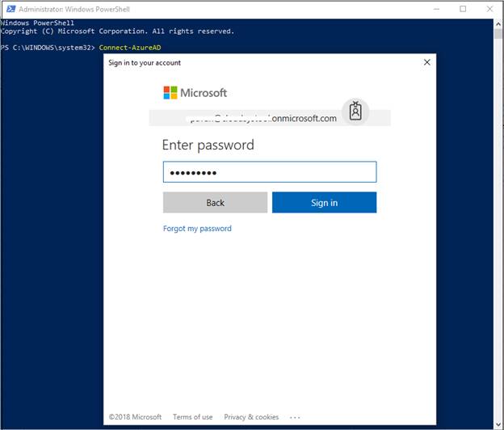Click the Sign in button
The height and width of the screenshot is (430, 504).
coord(324,202)
